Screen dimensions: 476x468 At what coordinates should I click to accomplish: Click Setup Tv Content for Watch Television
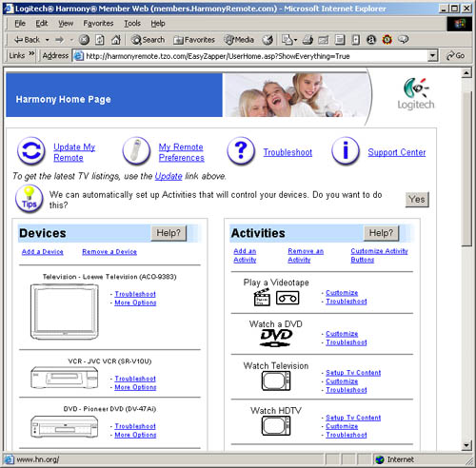pos(353,373)
